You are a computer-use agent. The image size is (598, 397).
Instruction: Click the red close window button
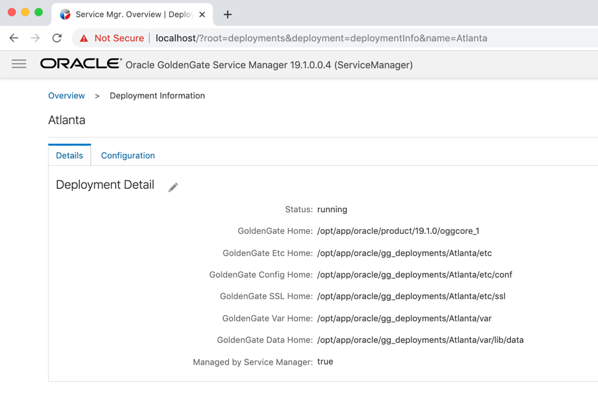[x=12, y=12]
